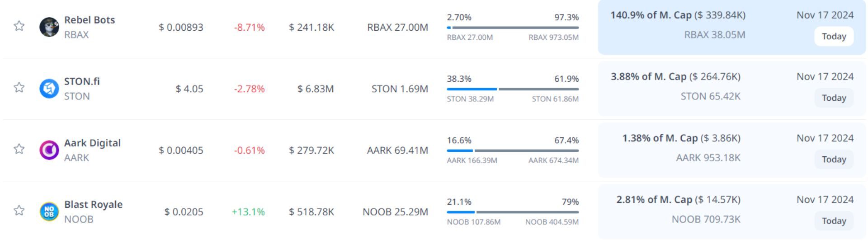The width and height of the screenshot is (868, 244).
Task: Open Blast Royale project name link
Action: pos(93,204)
